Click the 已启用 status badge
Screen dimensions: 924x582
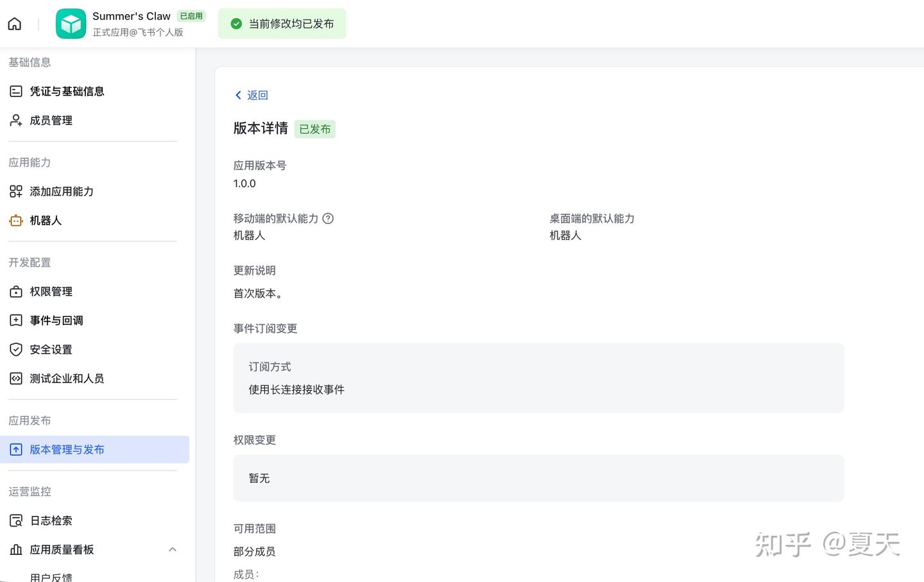pyautogui.click(x=191, y=16)
